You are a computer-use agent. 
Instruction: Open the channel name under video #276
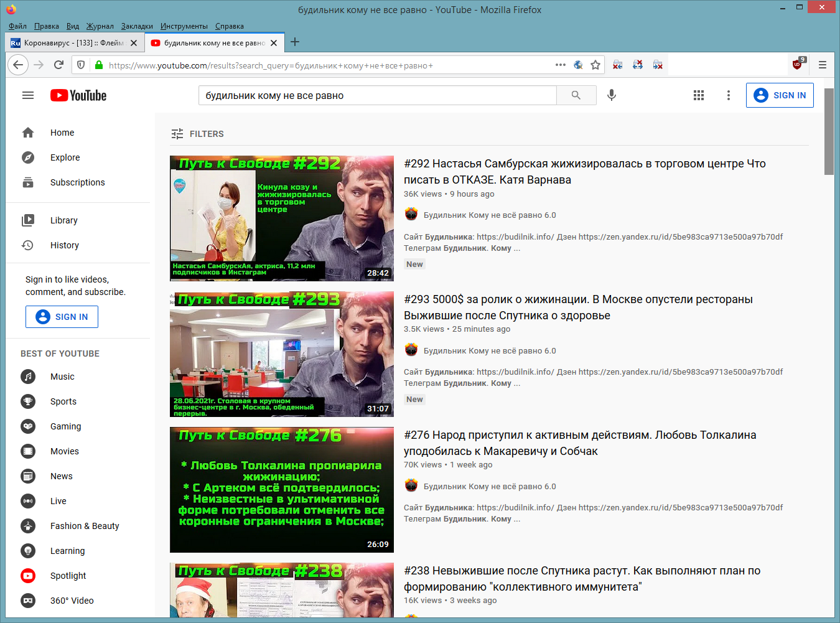(490, 486)
